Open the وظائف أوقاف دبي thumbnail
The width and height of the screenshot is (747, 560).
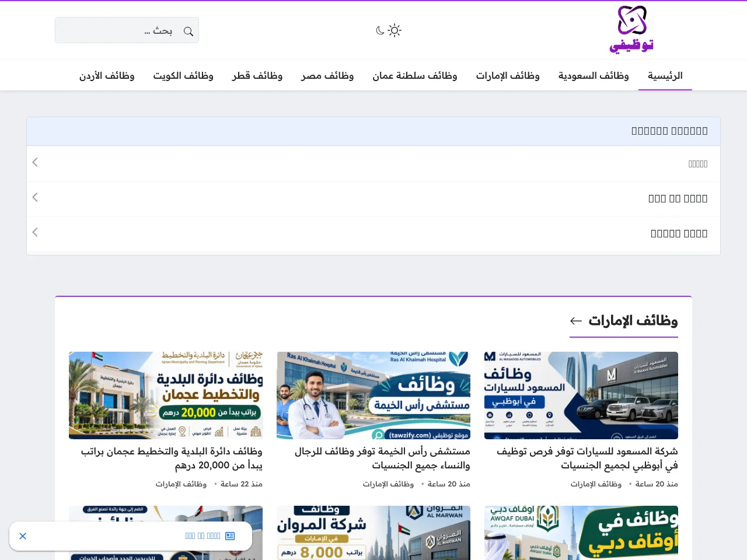(581, 533)
